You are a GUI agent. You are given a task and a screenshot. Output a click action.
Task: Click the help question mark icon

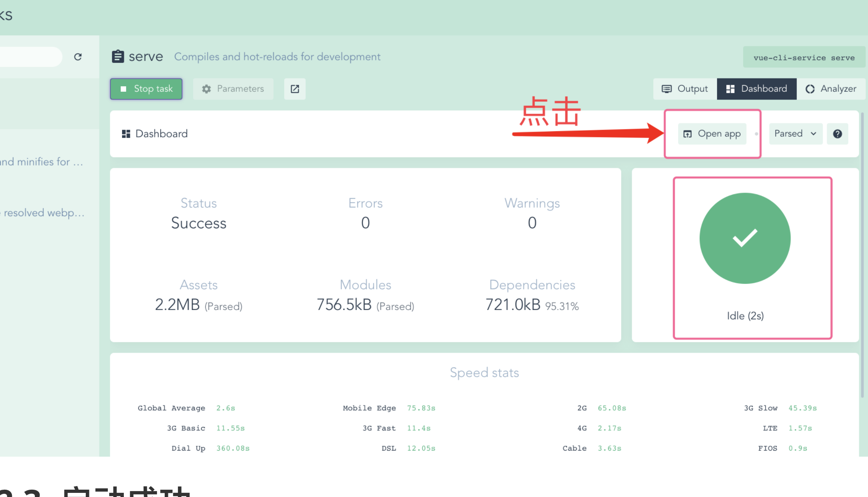click(837, 134)
